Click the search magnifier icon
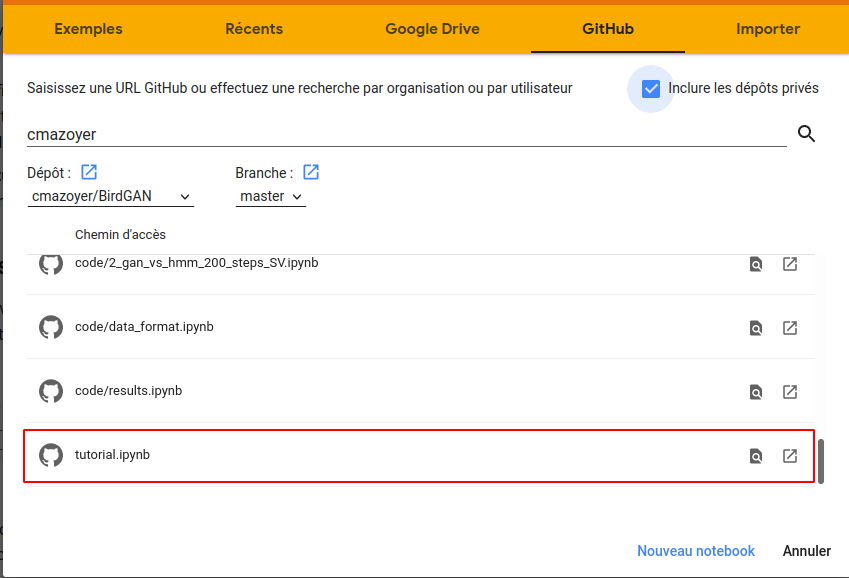849x578 pixels. pos(806,133)
